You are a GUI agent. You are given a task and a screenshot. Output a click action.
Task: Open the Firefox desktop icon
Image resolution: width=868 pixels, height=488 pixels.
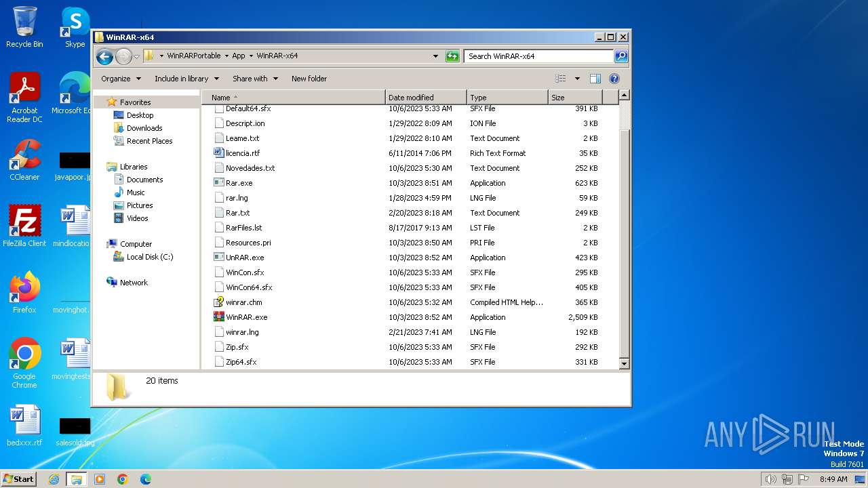click(x=24, y=292)
